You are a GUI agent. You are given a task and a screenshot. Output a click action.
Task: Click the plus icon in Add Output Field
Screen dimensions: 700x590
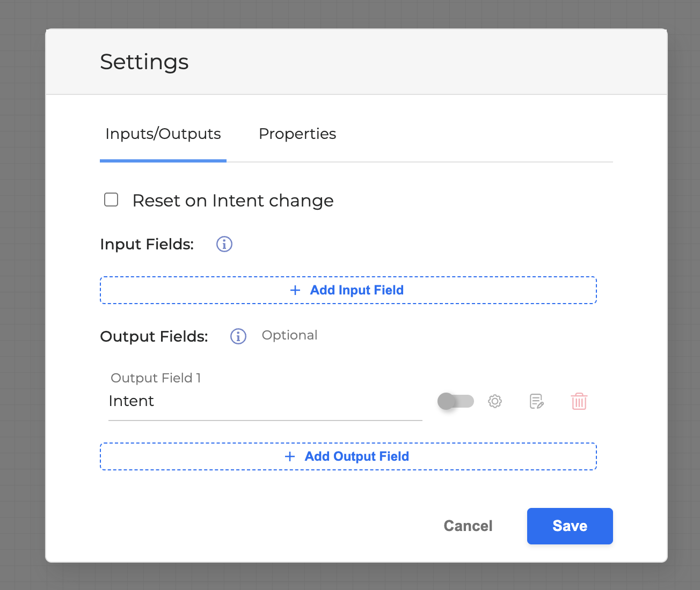point(290,456)
